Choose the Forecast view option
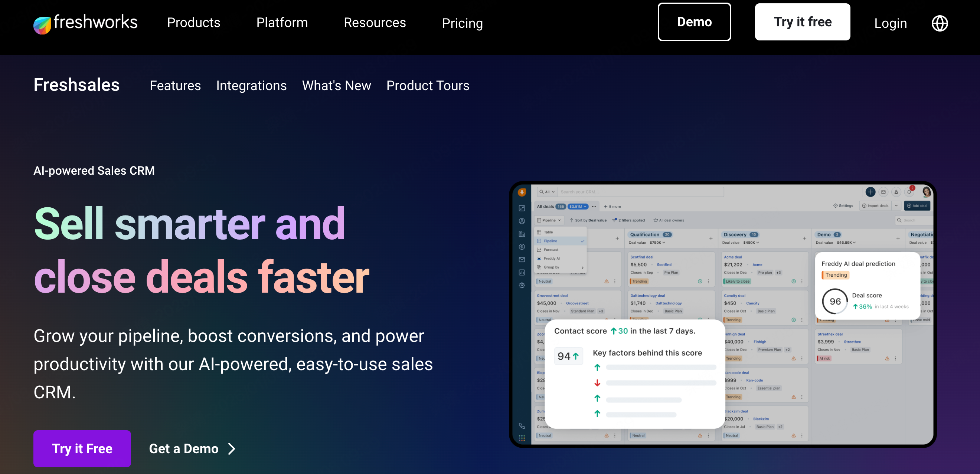 pyautogui.click(x=551, y=250)
